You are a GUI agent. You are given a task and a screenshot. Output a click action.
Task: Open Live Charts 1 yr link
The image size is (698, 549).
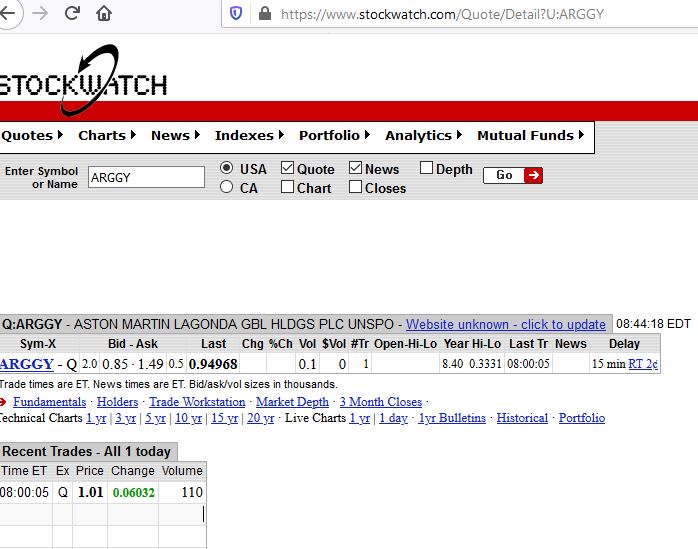[360, 418]
